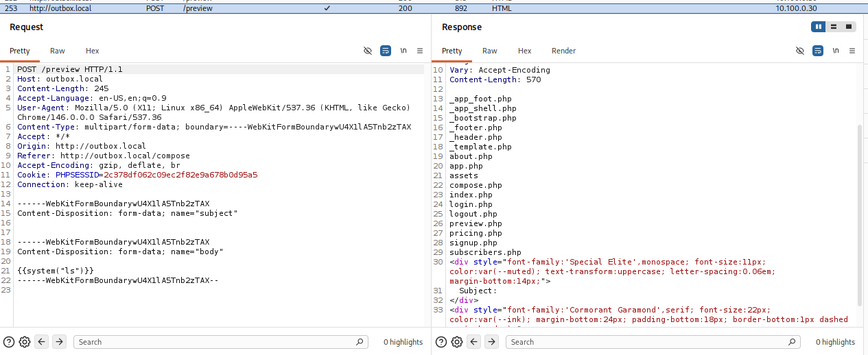Switch to the Hex tab in Request panel
The image size is (868, 355).
[x=93, y=51]
